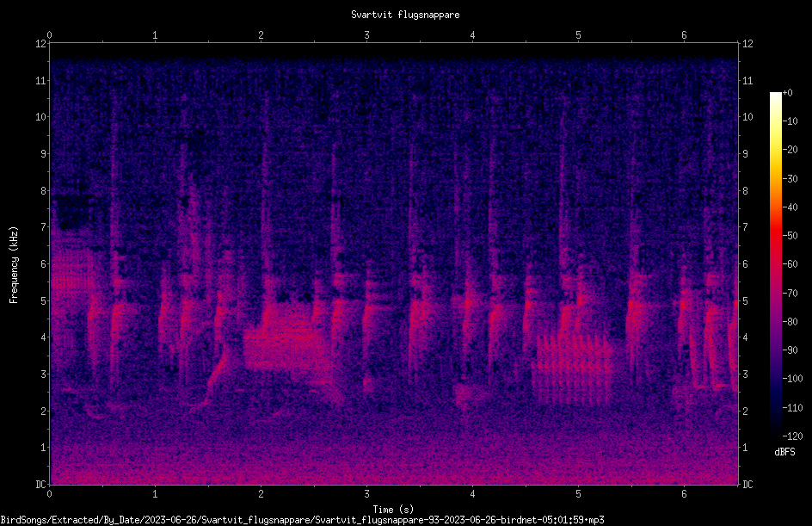The height and width of the screenshot is (526, 812).
Task: Click the '12' label on left frequency axis
Action: click(40, 44)
